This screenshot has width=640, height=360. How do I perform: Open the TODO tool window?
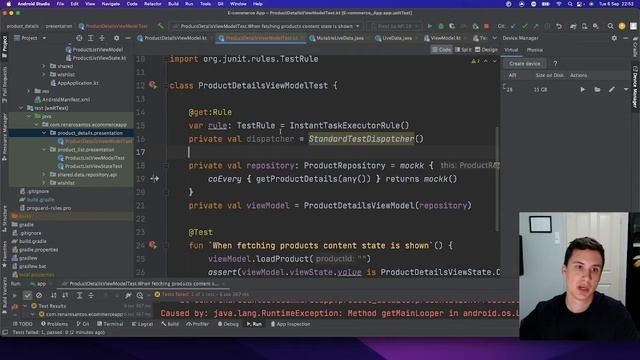coord(22,324)
